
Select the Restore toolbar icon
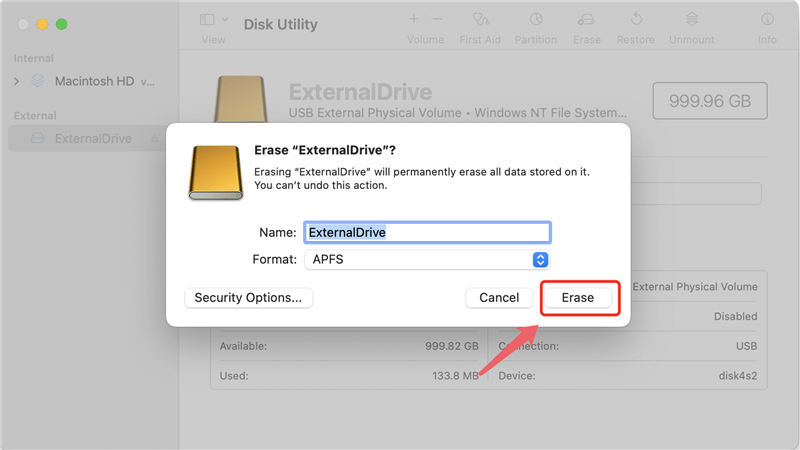click(636, 20)
